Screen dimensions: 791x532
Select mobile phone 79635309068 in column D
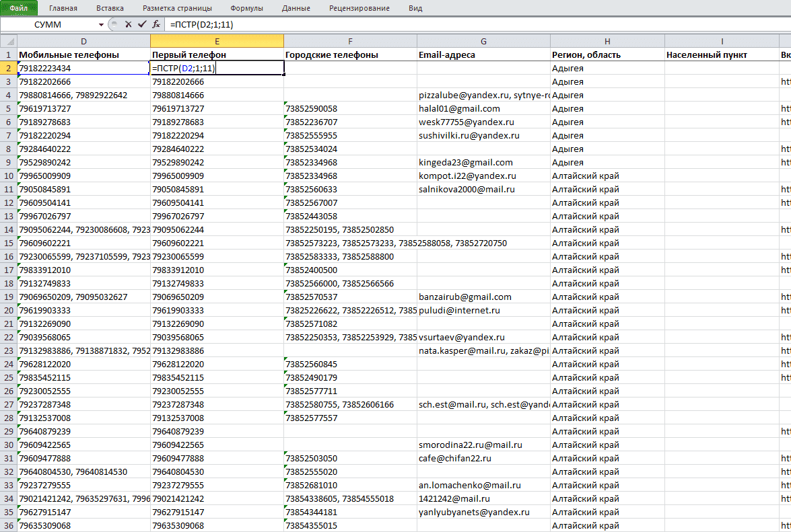pos(83,525)
